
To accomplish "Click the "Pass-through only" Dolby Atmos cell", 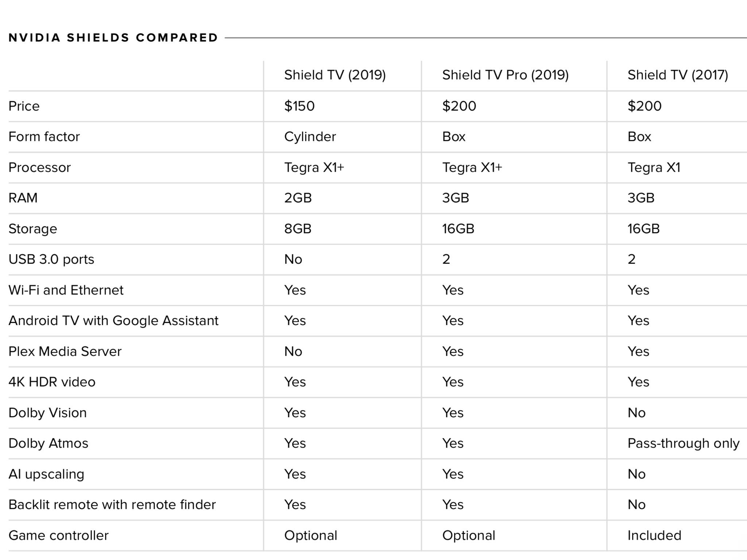I will tap(683, 443).
